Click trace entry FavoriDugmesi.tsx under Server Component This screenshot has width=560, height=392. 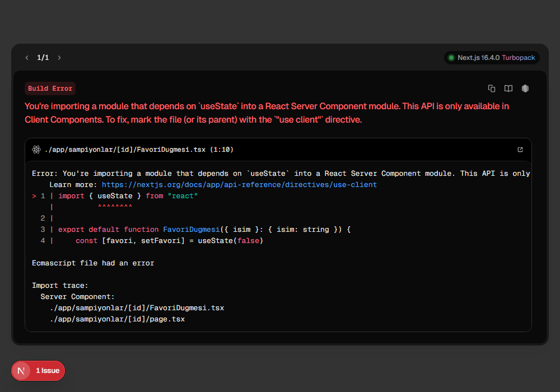point(137,308)
